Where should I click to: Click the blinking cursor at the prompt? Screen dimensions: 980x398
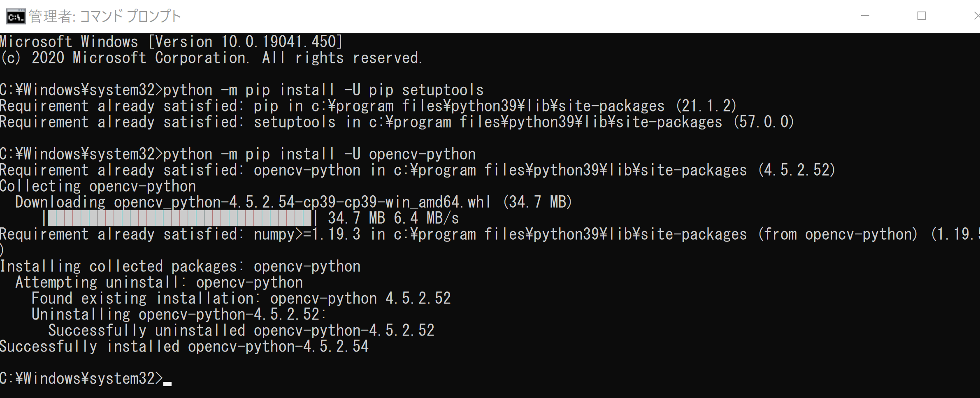[167, 384]
